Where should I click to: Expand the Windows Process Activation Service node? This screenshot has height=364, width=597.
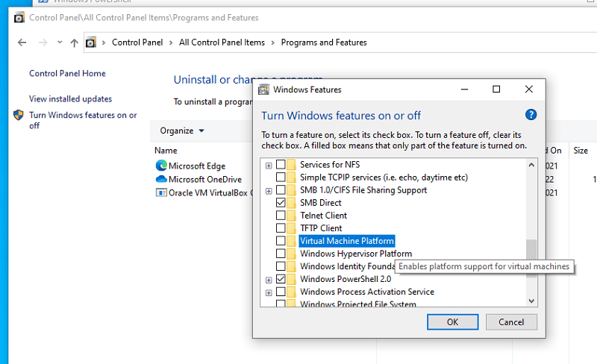pyautogui.click(x=269, y=293)
